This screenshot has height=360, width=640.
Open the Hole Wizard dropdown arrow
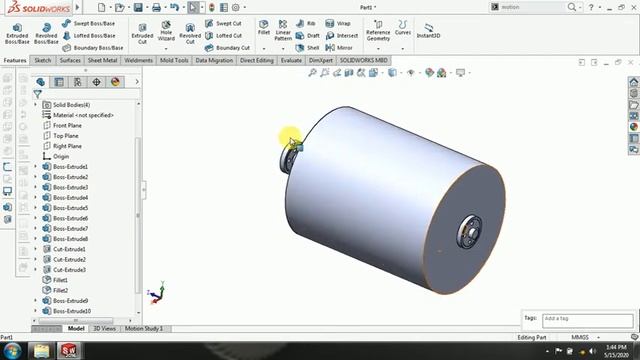pyautogui.click(x=166, y=49)
